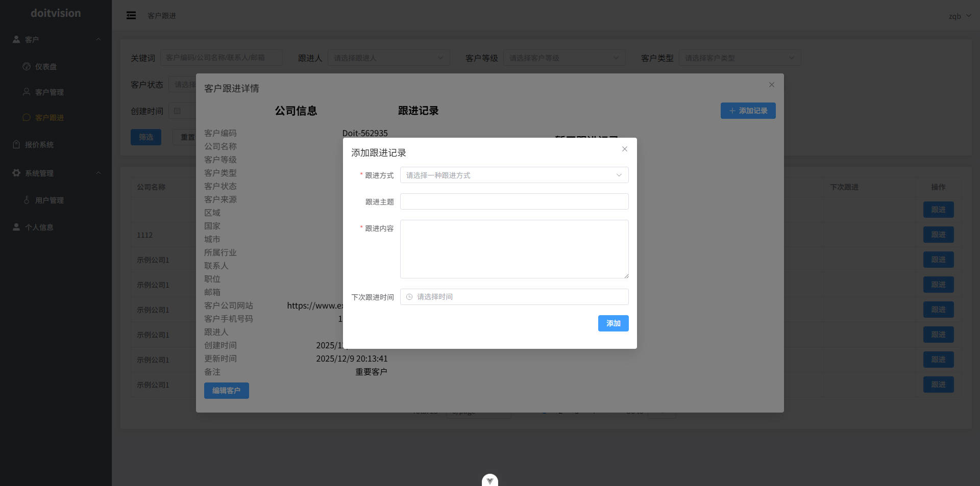Image resolution: width=980 pixels, height=486 pixels.
Task: Click the 客户跟进 chat bubble icon
Action: pos(27,117)
